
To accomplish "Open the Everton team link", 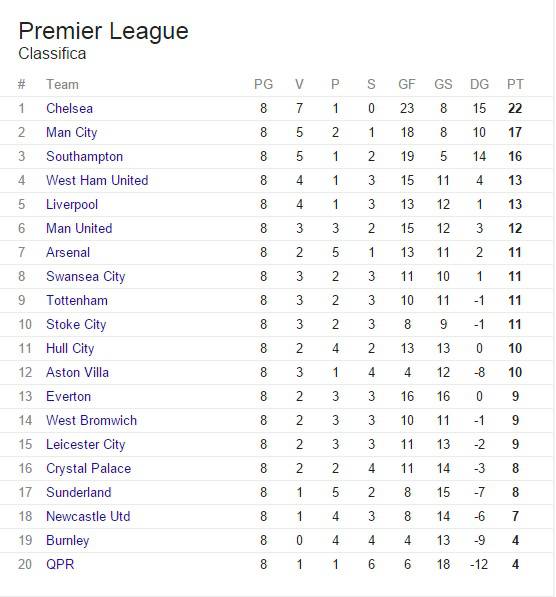I will point(69,396).
